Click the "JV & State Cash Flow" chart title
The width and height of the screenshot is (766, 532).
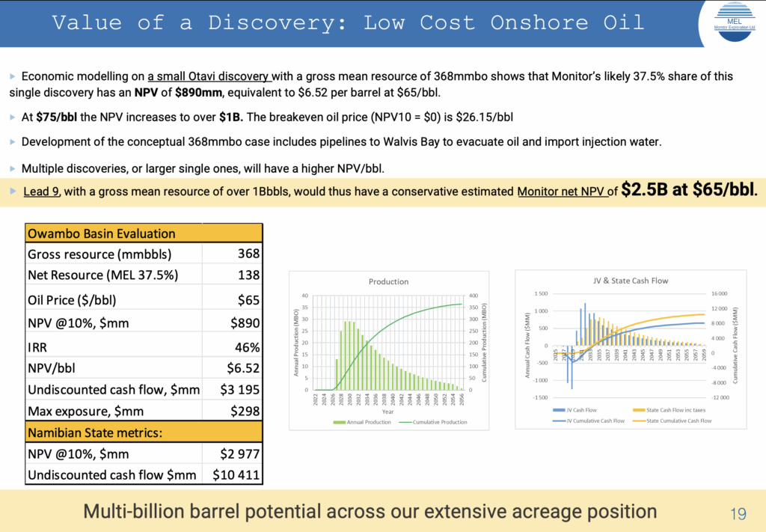(625, 281)
